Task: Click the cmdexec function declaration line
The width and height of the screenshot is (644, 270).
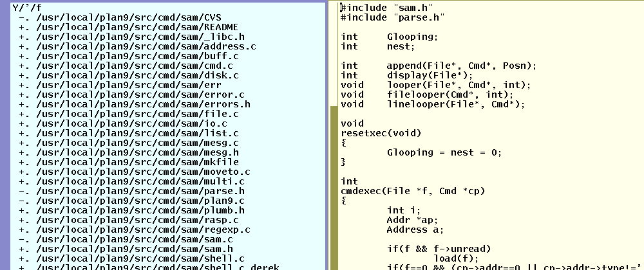Action: [x=412, y=191]
